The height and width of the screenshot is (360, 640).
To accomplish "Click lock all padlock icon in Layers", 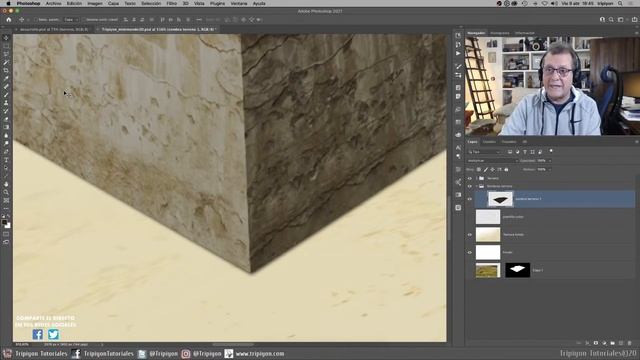I will click(506, 169).
